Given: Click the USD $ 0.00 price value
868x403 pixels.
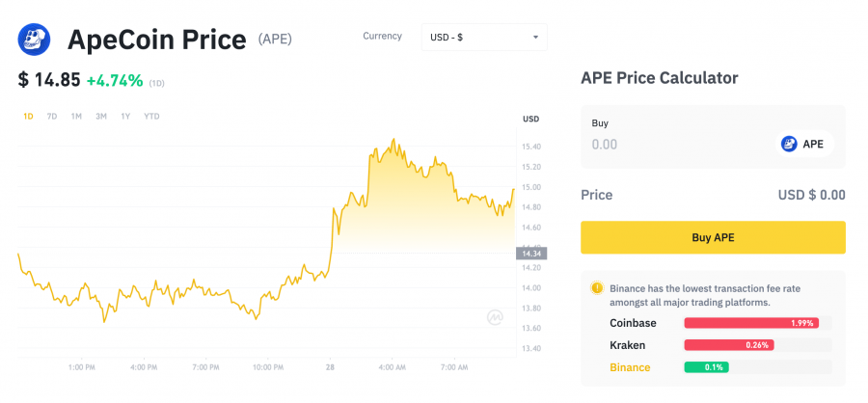Looking at the screenshot, I should coord(811,195).
